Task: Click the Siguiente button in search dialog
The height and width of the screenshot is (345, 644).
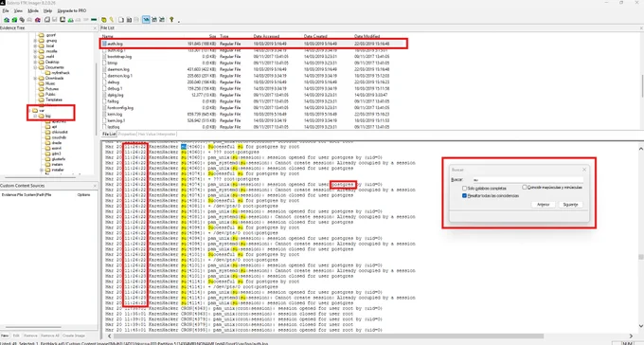Action: [x=570, y=205]
